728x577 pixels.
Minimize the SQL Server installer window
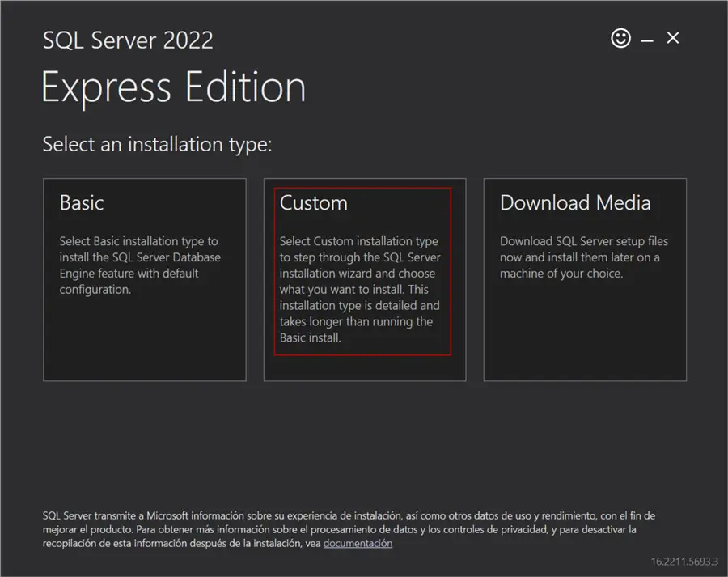point(647,40)
